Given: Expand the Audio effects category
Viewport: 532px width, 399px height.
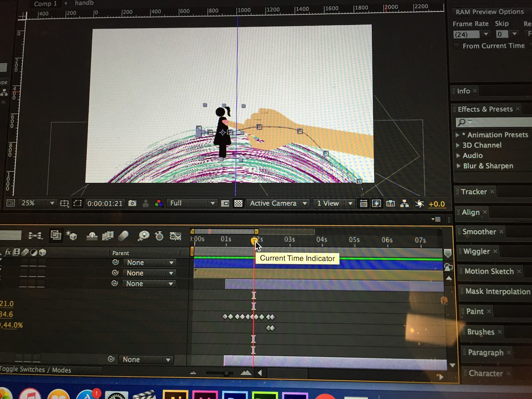Looking at the screenshot, I should [458, 156].
